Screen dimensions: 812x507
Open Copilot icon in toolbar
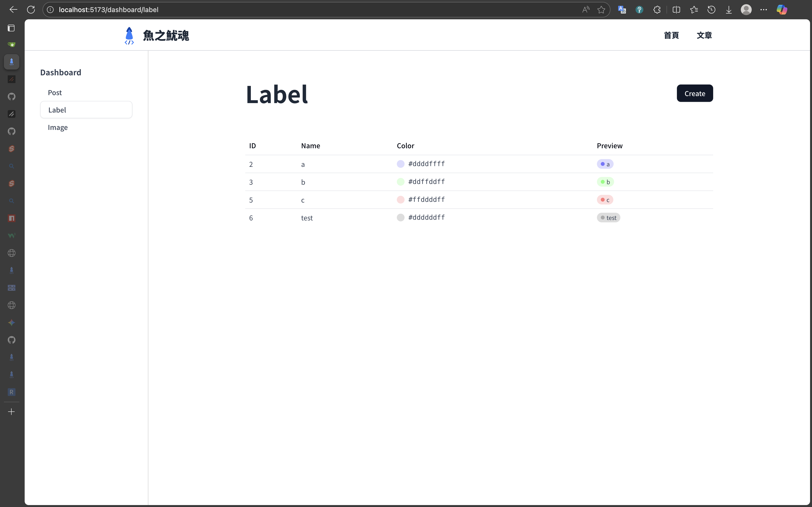[x=782, y=10]
